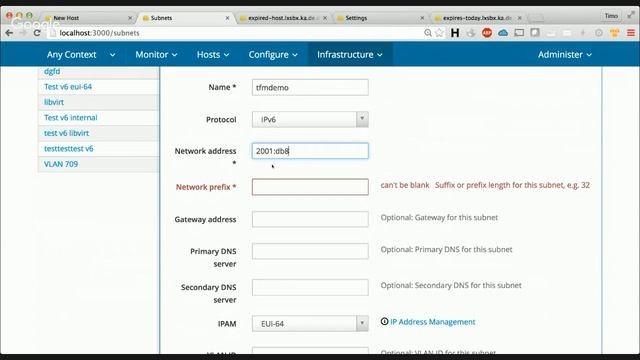Open the dgfd subnet
640x360 pixels.
point(52,71)
